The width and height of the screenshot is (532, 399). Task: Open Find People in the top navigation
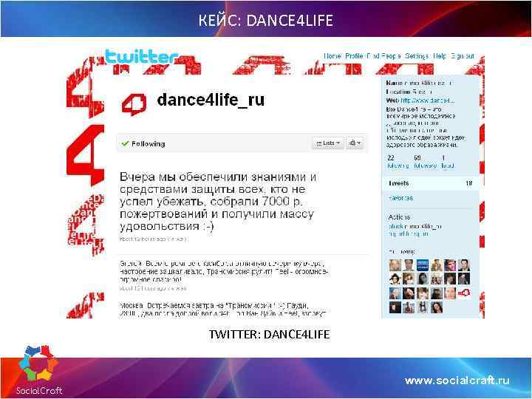pyautogui.click(x=383, y=56)
